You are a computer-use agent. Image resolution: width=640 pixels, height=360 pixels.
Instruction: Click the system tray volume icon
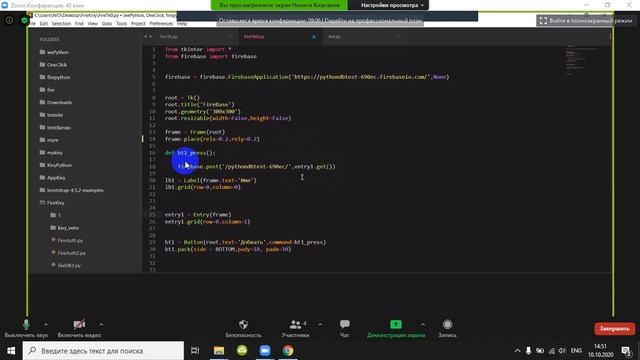(562, 351)
